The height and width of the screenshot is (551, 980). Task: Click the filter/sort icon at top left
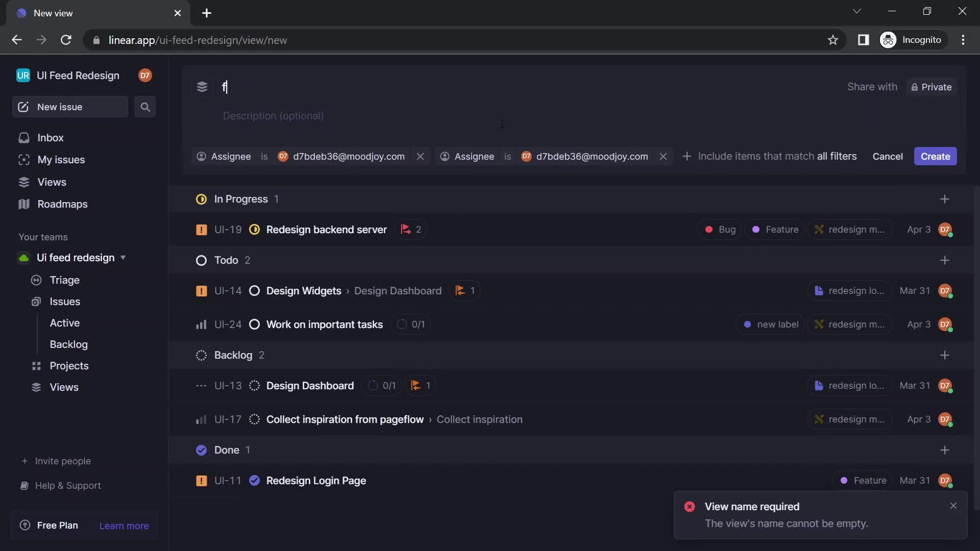click(x=201, y=86)
